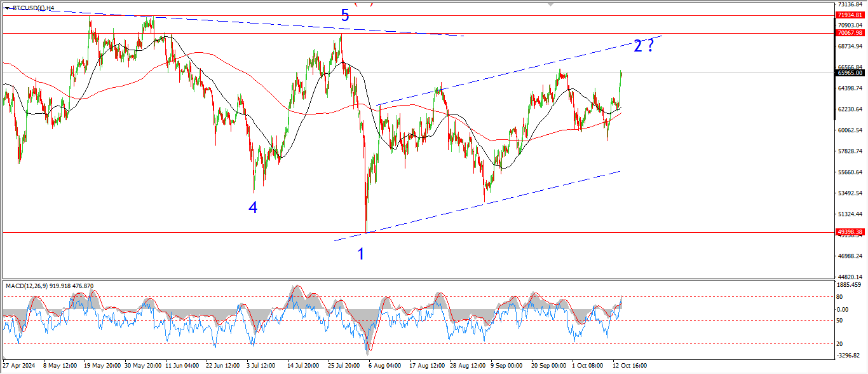This screenshot has height=374, width=868.
Task: Click the red 71934.81 price tag
Action: 850,15
